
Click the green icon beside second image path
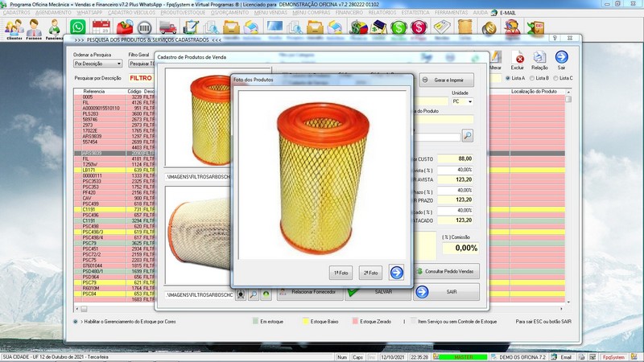266,294
